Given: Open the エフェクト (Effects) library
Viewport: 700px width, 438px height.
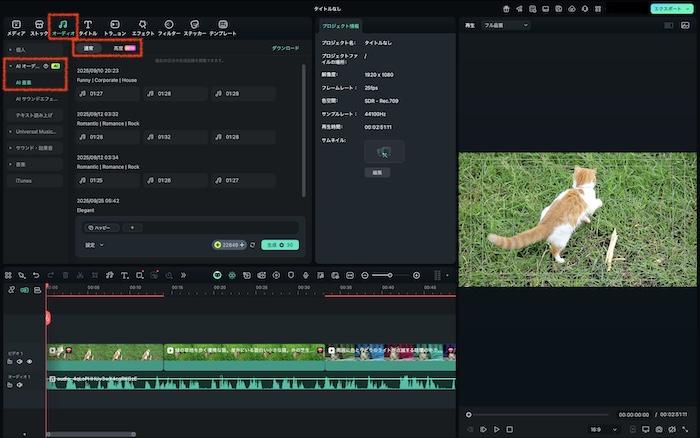Looking at the screenshot, I should coord(143,27).
